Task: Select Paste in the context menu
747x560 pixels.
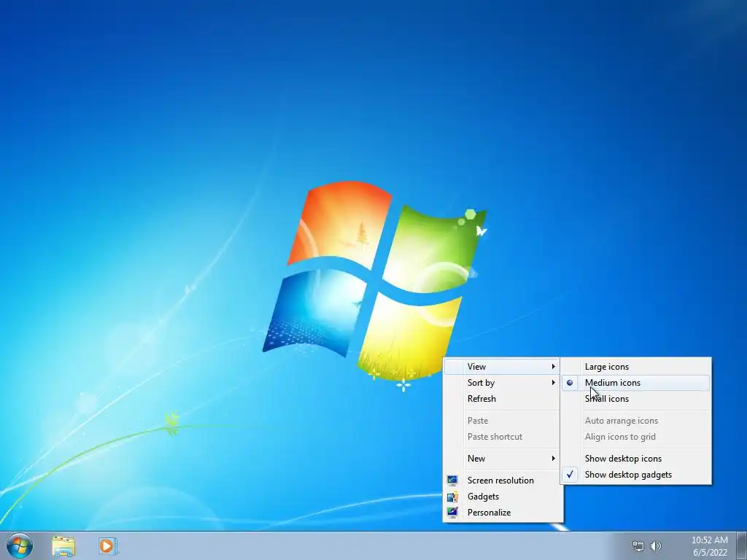Action: 503,421
